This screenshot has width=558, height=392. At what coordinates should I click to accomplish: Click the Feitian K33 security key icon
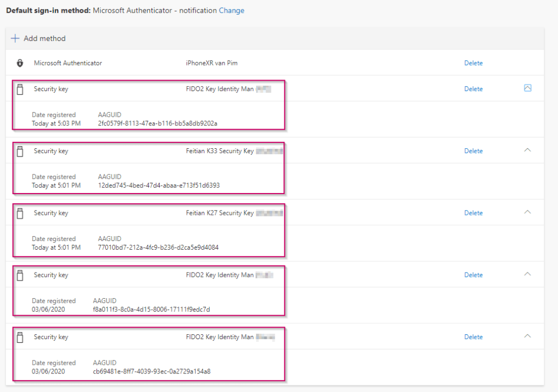click(x=20, y=152)
